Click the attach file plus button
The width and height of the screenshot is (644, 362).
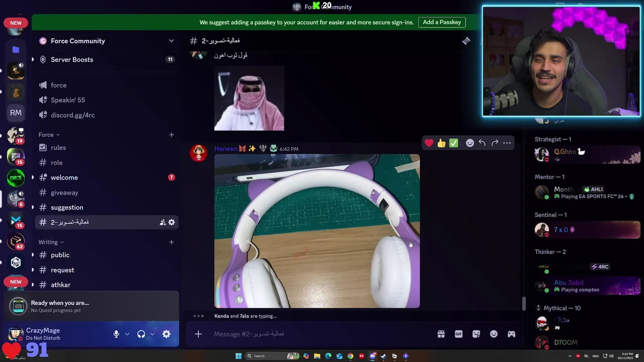198,334
